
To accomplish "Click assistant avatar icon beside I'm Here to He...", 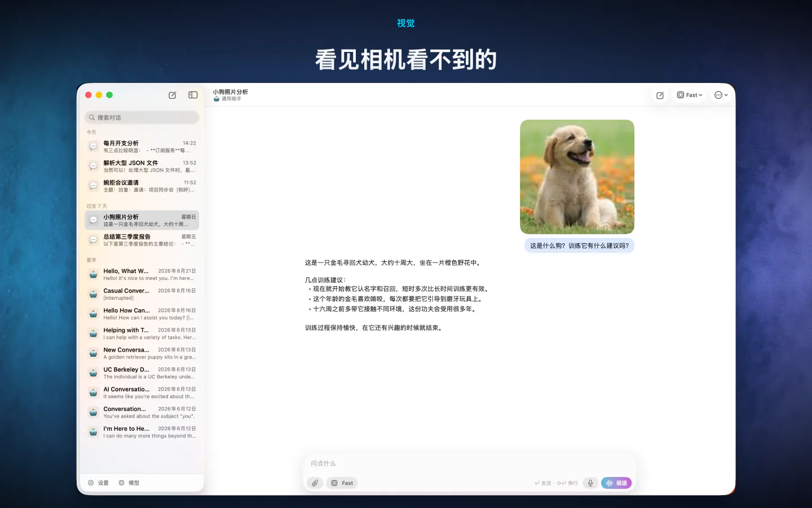I will (94, 432).
